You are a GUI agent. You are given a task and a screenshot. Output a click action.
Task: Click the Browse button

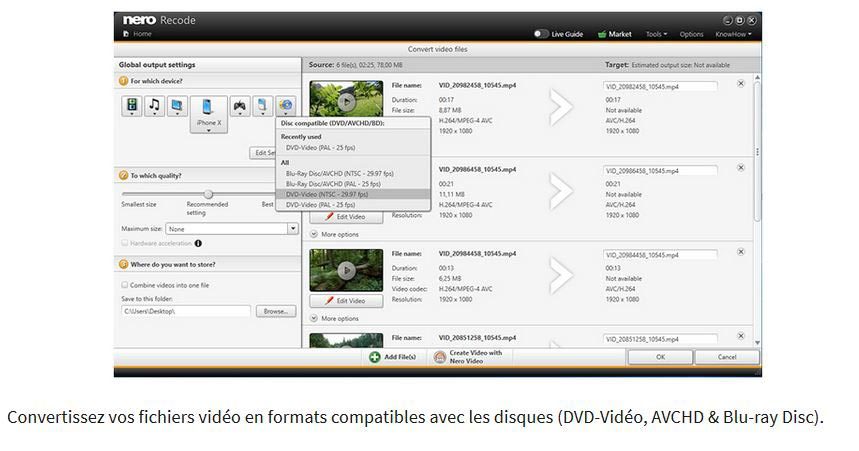coord(276,311)
